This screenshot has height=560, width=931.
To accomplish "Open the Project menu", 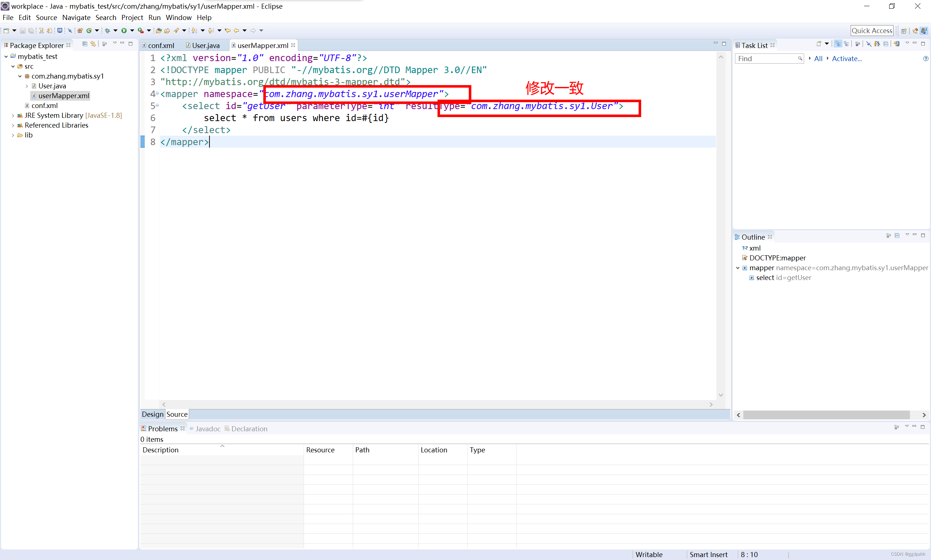I will [x=132, y=17].
